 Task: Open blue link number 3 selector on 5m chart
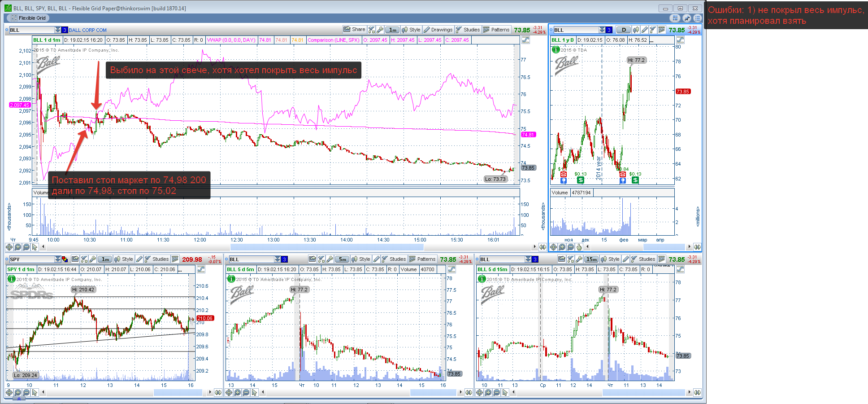coord(284,259)
